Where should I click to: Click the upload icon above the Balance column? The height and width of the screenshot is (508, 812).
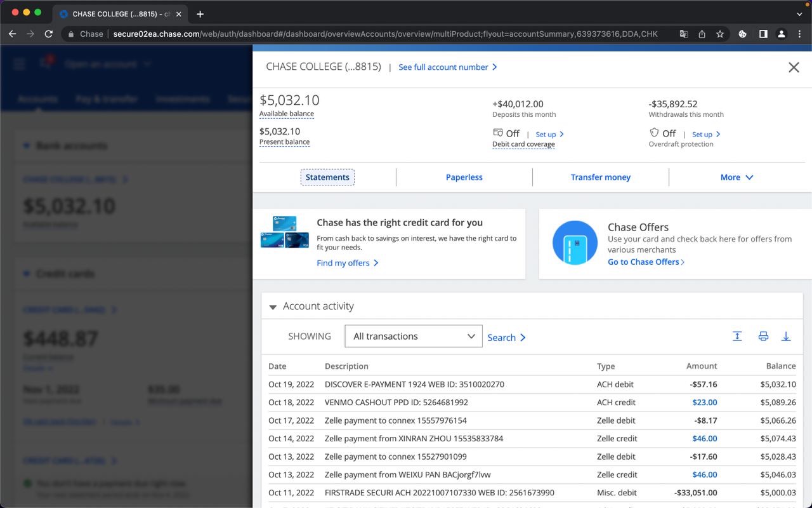(737, 337)
